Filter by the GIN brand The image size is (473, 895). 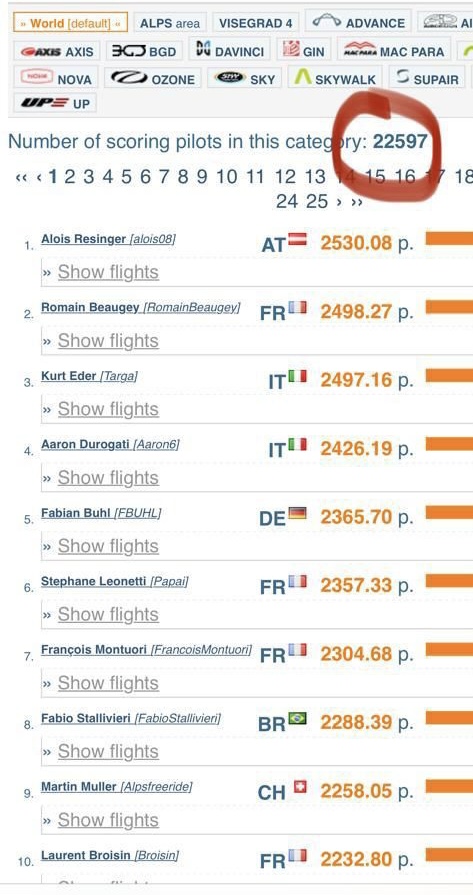(x=304, y=50)
